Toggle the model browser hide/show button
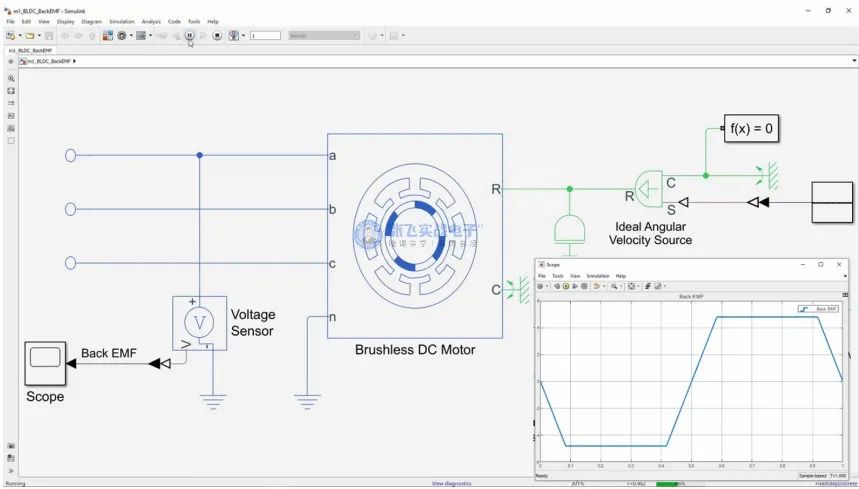The image size is (859, 489). [x=11, y=61]
